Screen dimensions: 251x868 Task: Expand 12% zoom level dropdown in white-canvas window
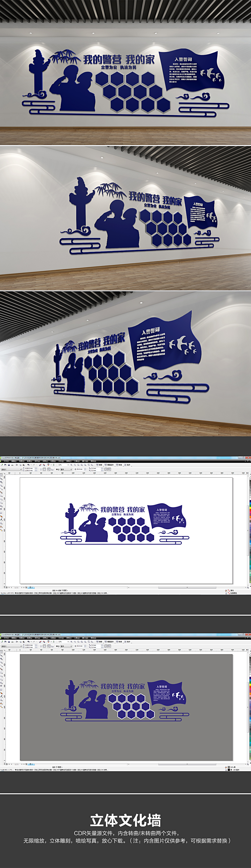click(x=68, y=465)
